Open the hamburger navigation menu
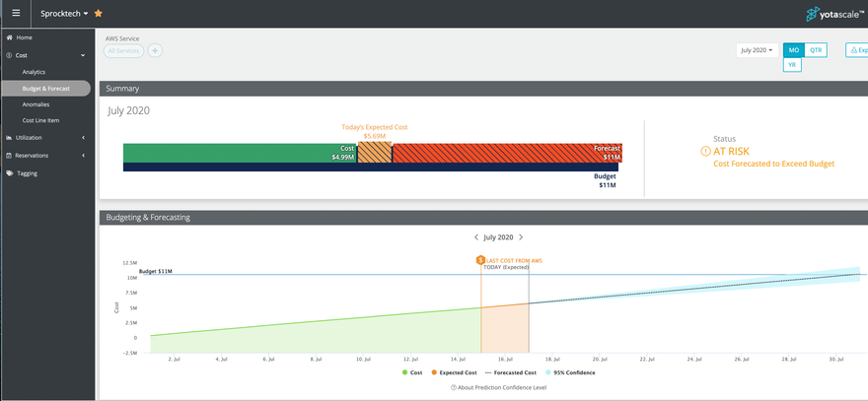Viewport: 868px width, 401px height. click(x=16, y=14)
